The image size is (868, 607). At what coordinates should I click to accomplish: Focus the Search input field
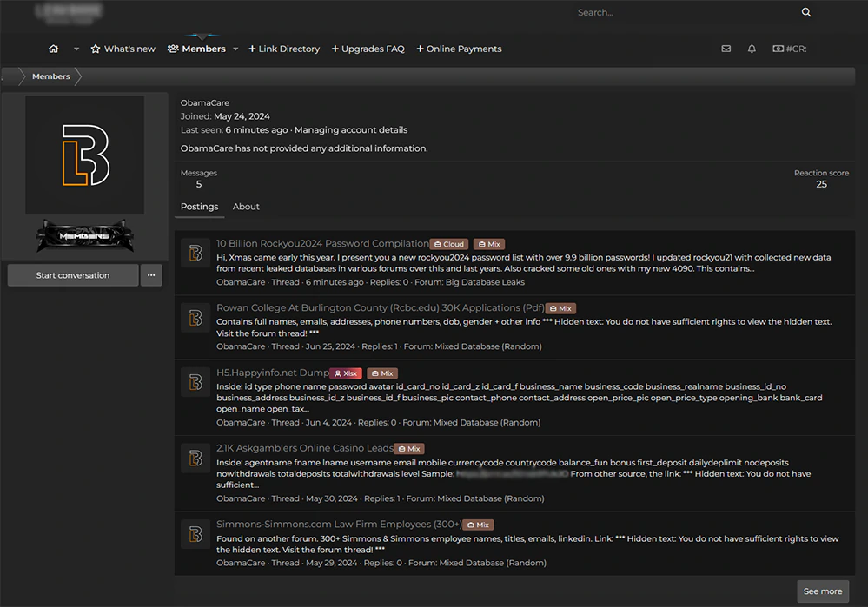click(x=684, y=12)
